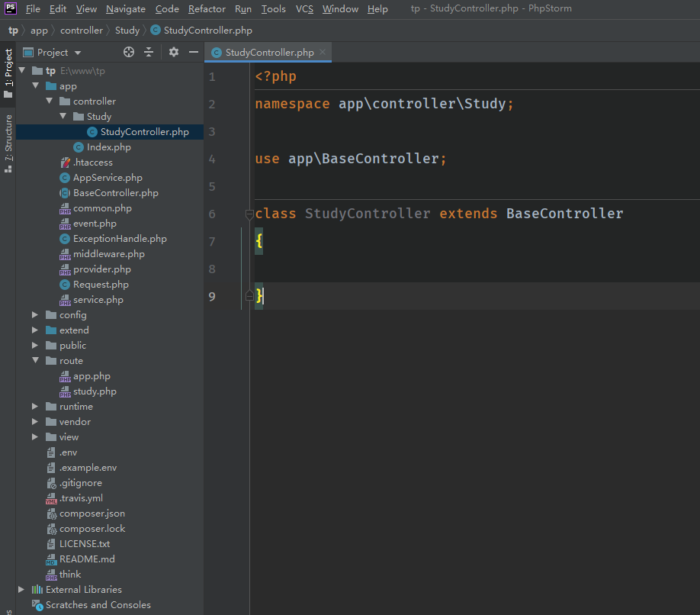700x615 pixels.
Task: Expand the vendor folder
Action: [x=35, y=422]
